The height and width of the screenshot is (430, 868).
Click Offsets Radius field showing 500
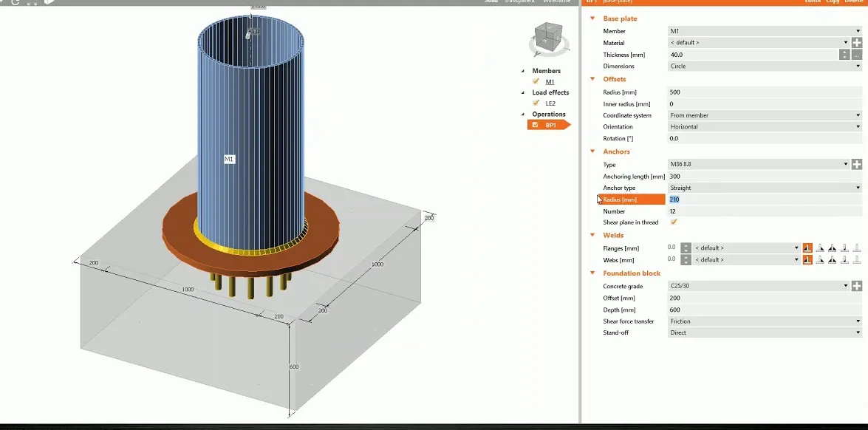tap(765, 92)
